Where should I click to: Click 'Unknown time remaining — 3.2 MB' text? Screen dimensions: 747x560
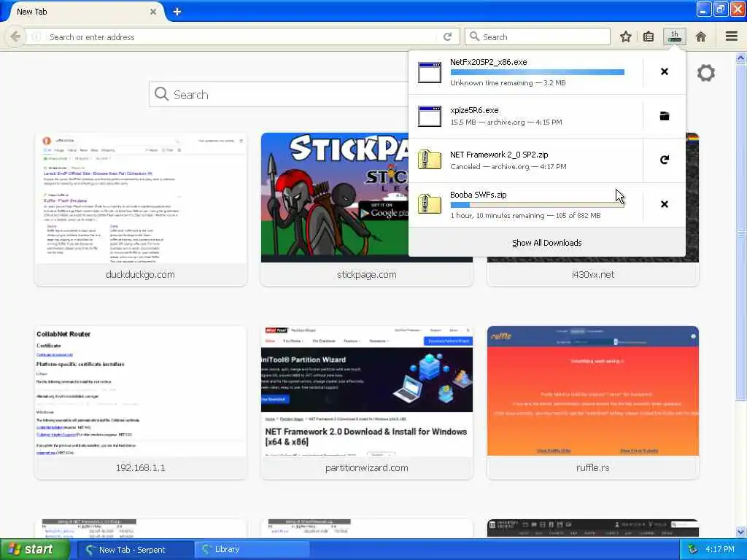(x=508, y=83)
